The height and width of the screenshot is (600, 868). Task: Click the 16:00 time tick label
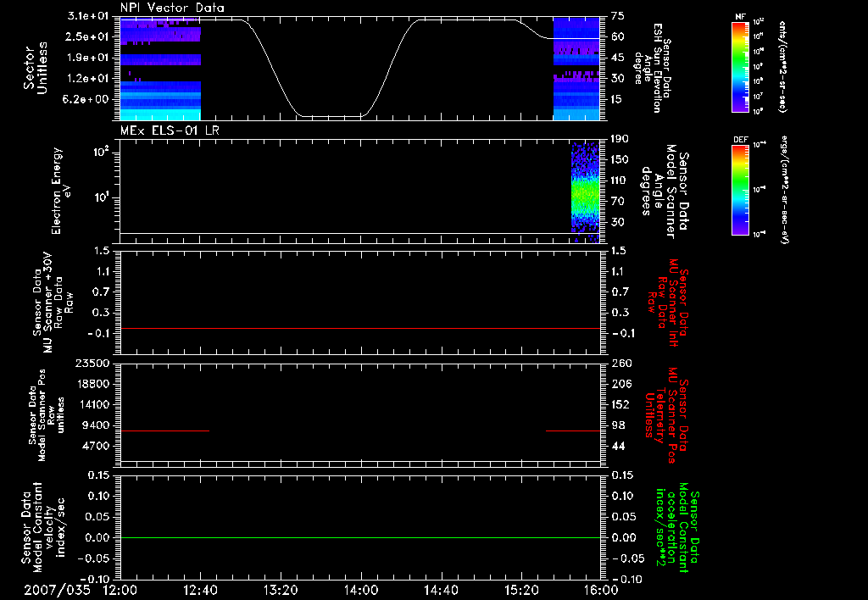coord(601,590)
